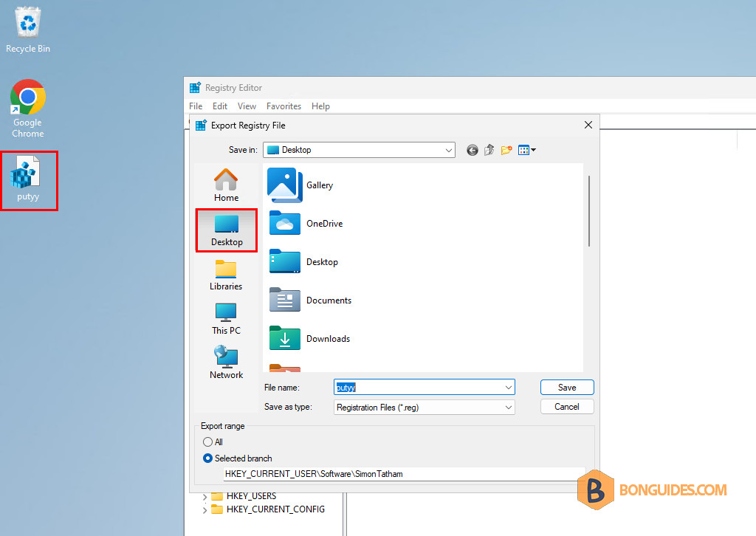
Task: Open Network in the places sidebar
Action: coord(226,362)
